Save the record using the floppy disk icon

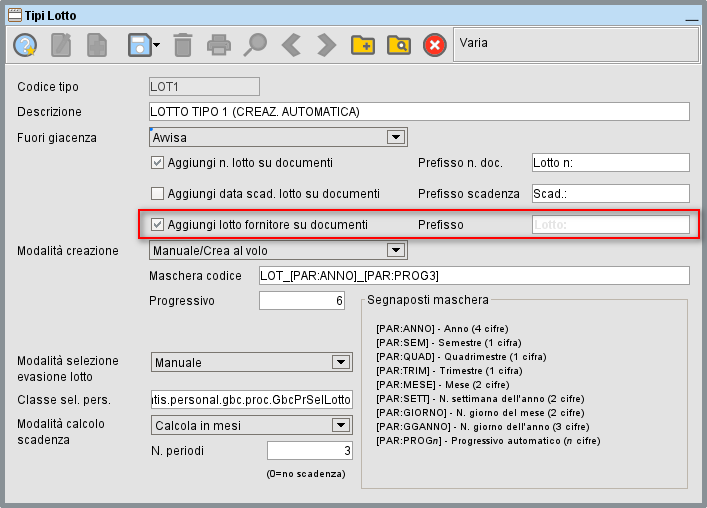(139, 45)
